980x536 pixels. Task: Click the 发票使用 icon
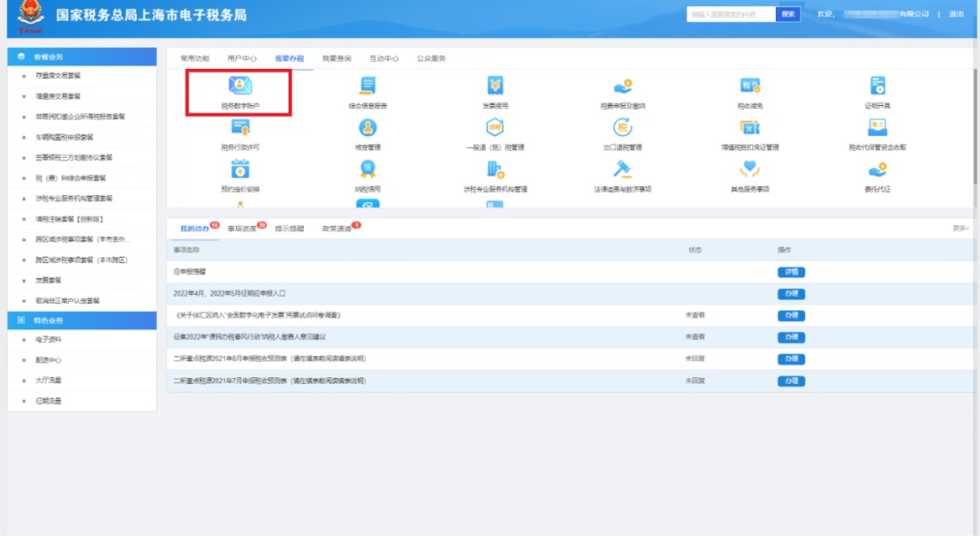click(495, 87)
